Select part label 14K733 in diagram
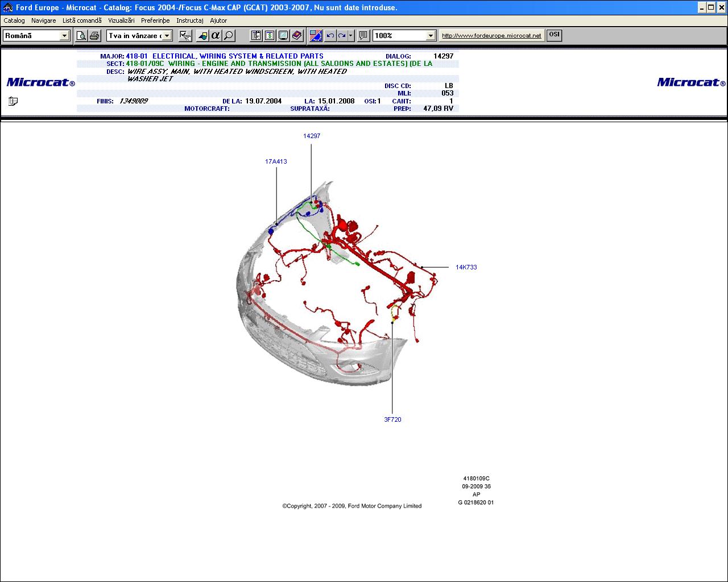The image size is (728, 582). (x=466, y=267)
